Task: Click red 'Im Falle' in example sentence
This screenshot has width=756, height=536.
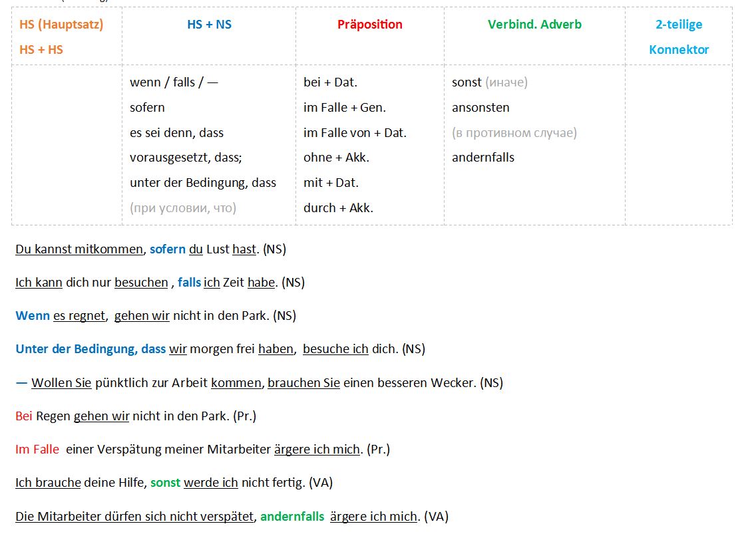Action: (x=37, y=450)
